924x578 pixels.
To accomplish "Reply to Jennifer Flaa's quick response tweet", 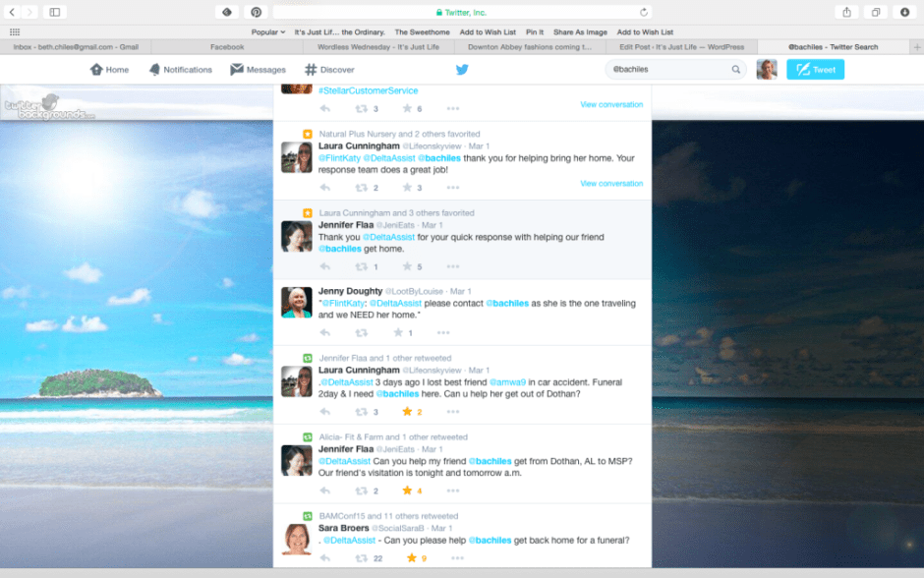I will tap(325, 266).
